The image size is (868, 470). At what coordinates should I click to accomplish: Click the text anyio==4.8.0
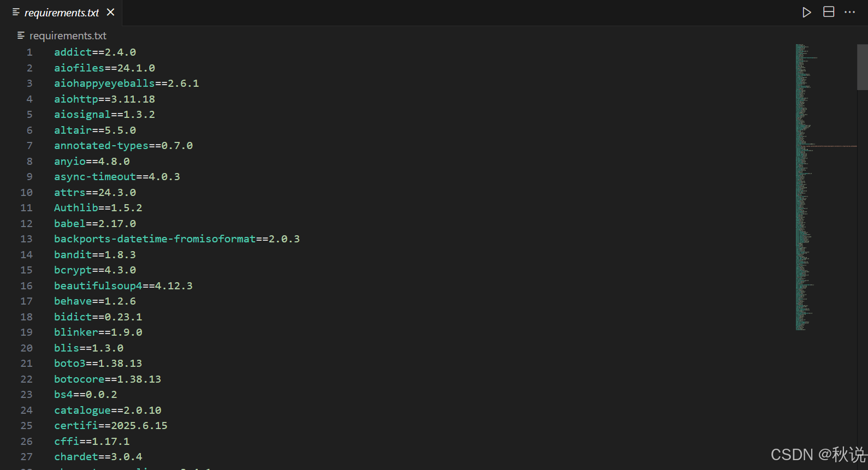tap(92, 162)
